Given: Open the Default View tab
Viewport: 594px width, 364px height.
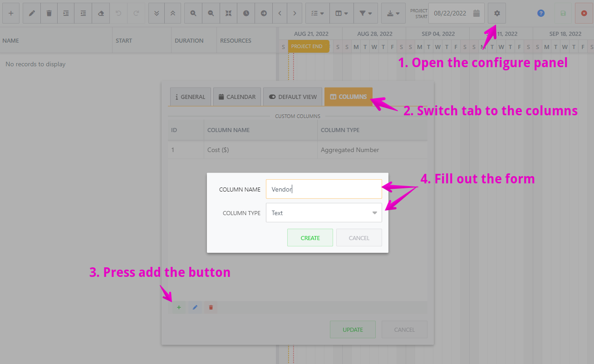Looking at the screenshot, I should point(293,97).
